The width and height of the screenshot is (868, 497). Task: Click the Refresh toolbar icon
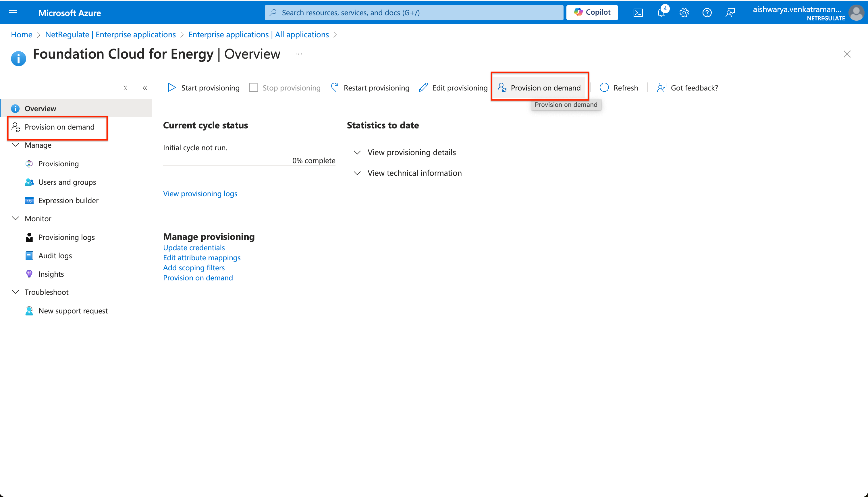click(604, 88)
